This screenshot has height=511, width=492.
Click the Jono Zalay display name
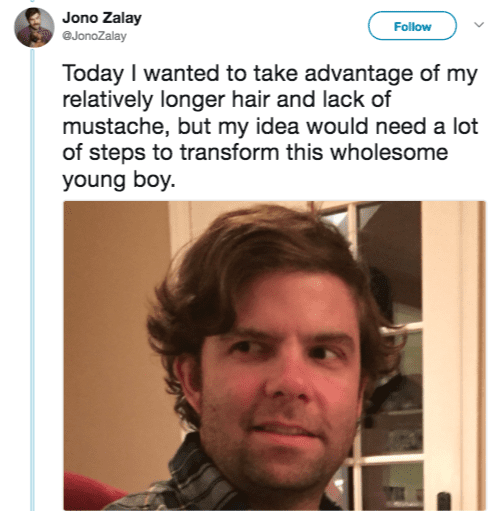(102, 18)
